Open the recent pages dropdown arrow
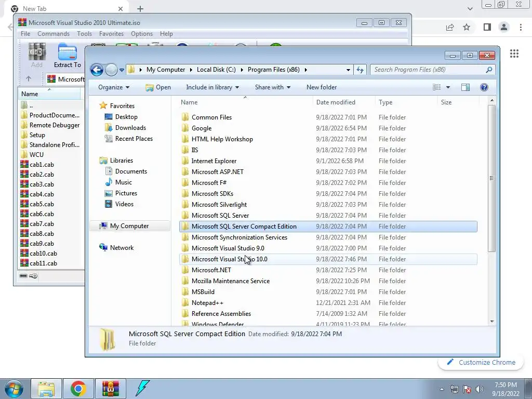 pyautogui.click(x=122, y=70)
